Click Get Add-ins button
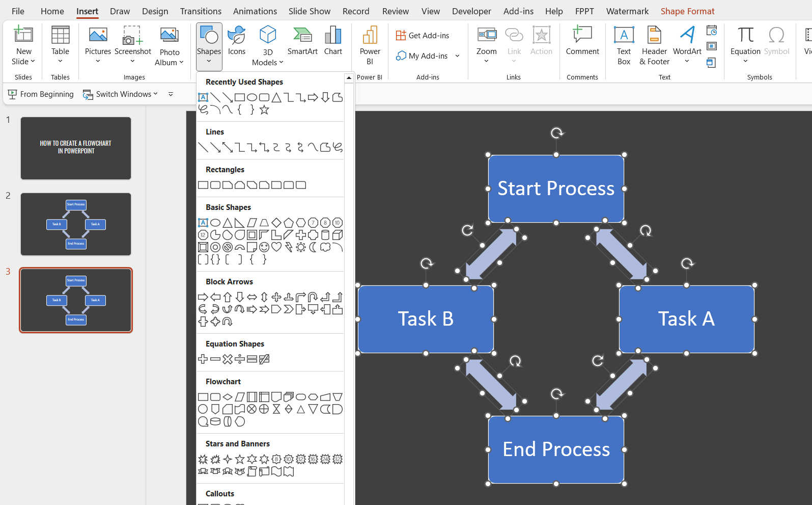 coord(423,35)
